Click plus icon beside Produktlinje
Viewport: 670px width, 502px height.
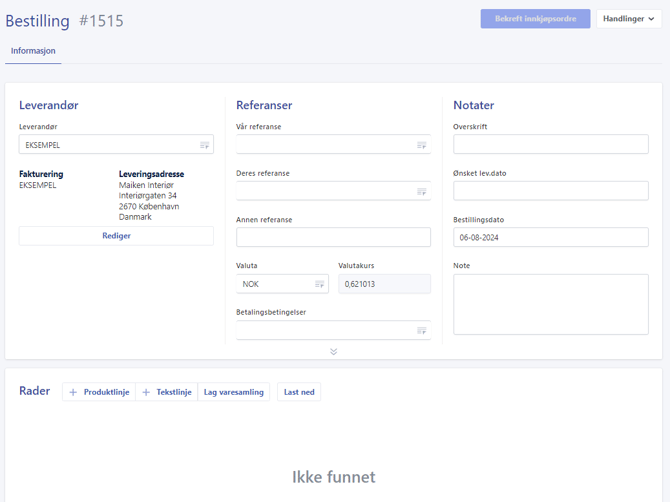point(73,392)
